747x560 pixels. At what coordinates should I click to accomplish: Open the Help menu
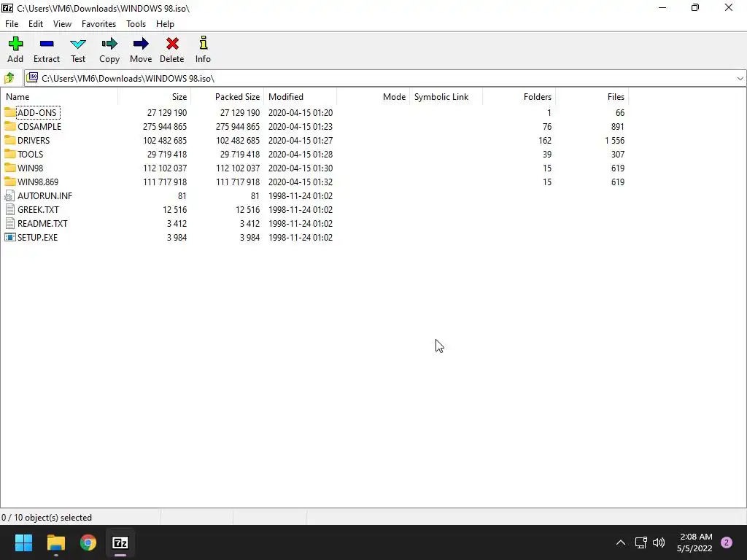165,24
